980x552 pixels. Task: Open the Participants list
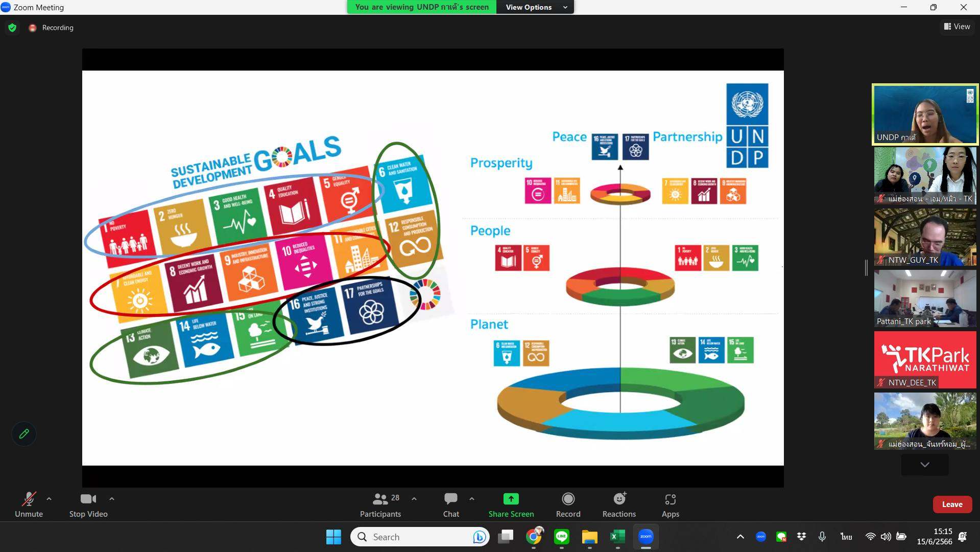point(380,504)
